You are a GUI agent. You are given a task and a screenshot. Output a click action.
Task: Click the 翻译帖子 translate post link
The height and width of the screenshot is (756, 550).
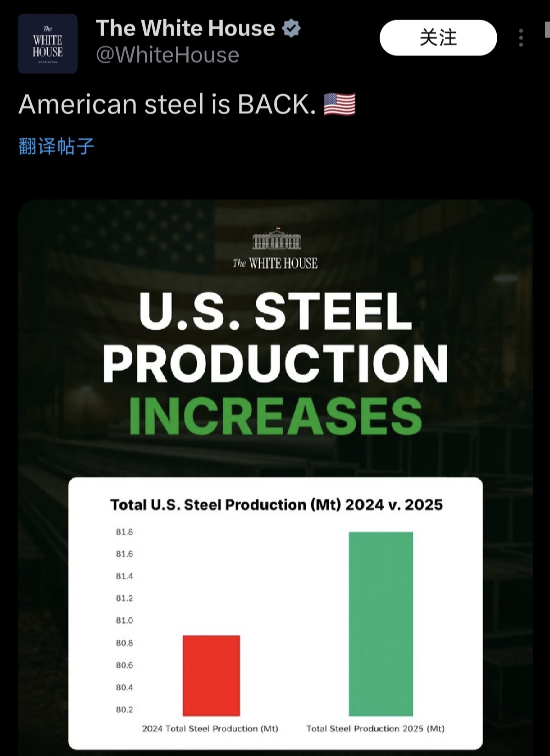click(x=56, y=147)
